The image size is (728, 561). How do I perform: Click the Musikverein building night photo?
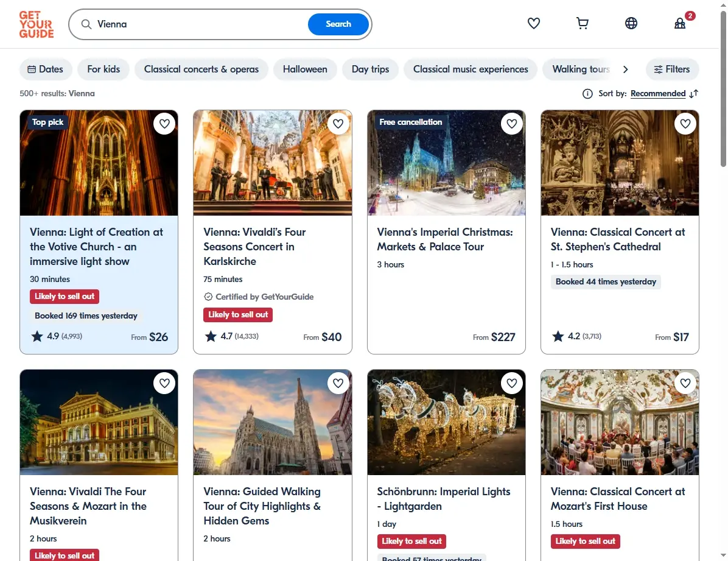click(99, 422)
